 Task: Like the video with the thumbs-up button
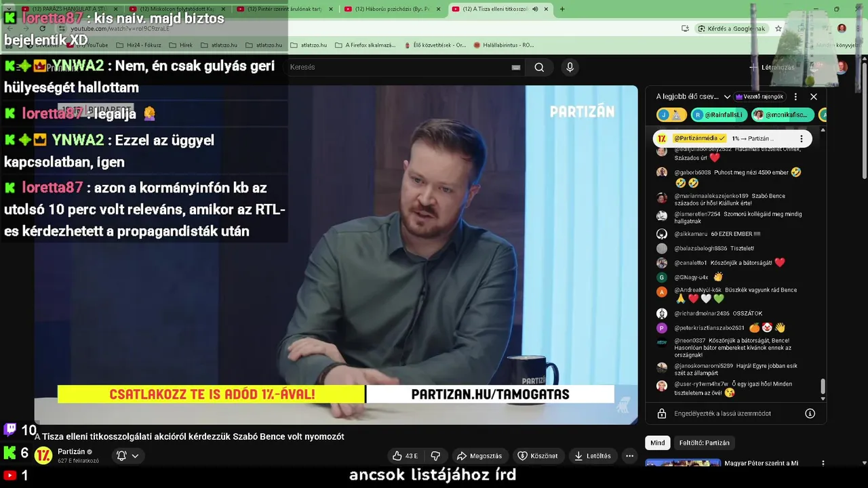tap(405, 456)
